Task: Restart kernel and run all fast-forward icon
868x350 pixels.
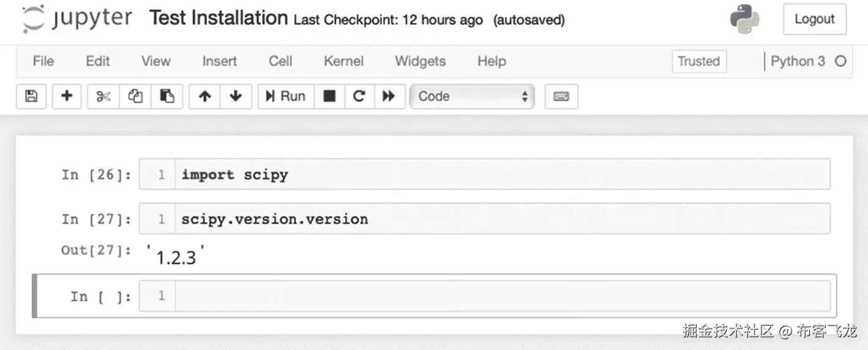Action: (389, 96)
